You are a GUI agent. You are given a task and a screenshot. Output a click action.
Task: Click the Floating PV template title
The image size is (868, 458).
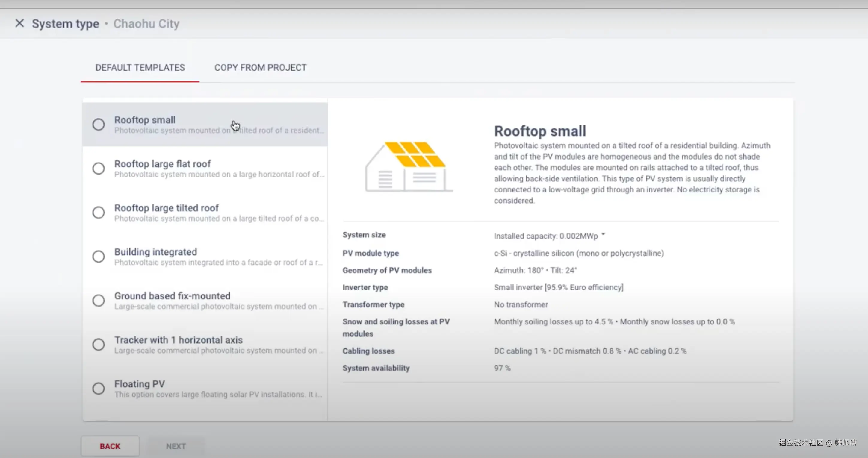point(140,384)
